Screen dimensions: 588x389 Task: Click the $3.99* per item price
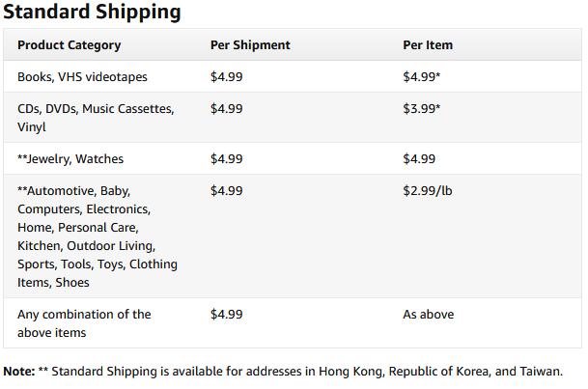422,109
